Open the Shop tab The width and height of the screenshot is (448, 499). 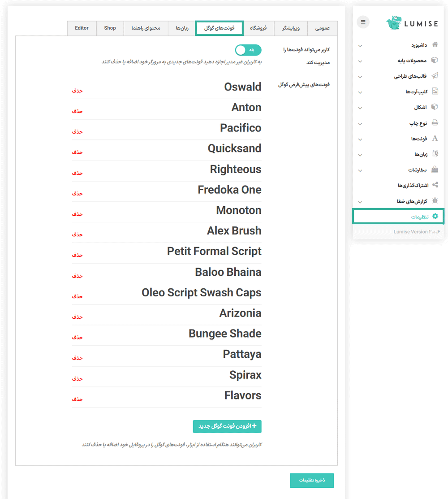tap(110, 28)
